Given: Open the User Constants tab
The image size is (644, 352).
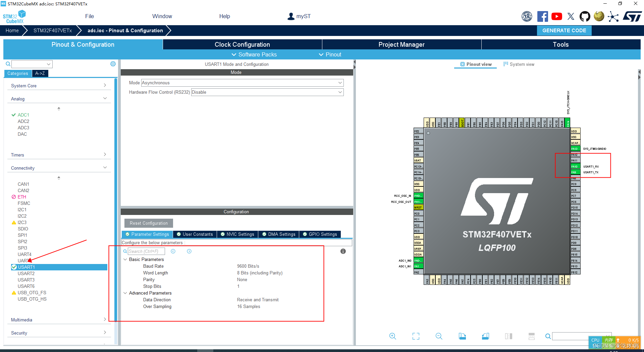Looking at the screenshot, I should tap(195, 234).
